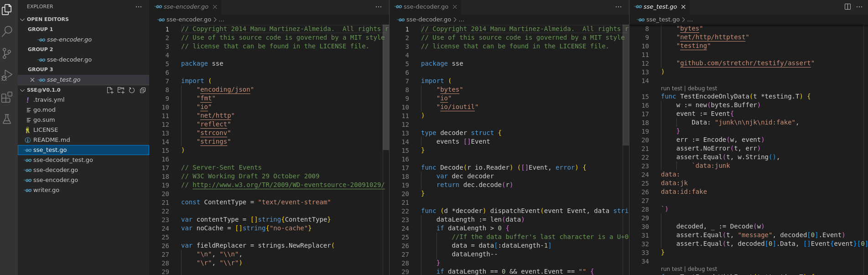
Task: Click New File icon in SSE folder header
Action: coord(110,90)
